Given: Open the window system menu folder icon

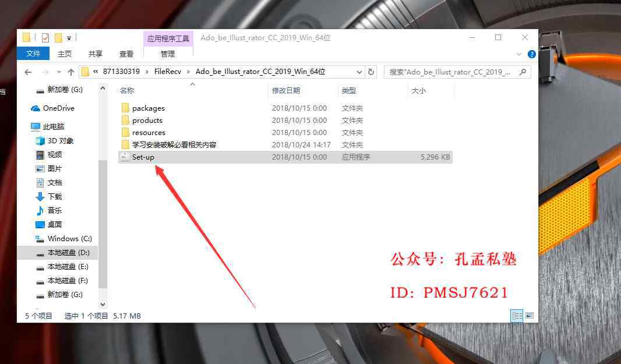Looking at the screenshot, I should [27, 38].
